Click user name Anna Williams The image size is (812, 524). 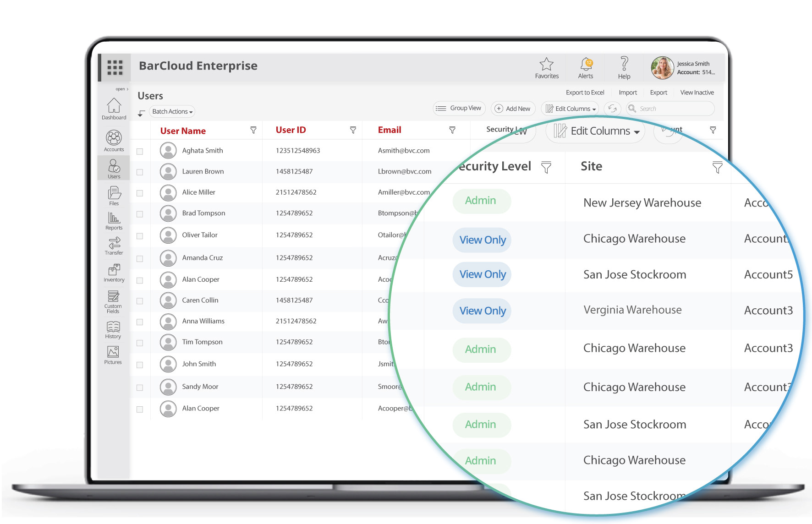tap(203, 321)
